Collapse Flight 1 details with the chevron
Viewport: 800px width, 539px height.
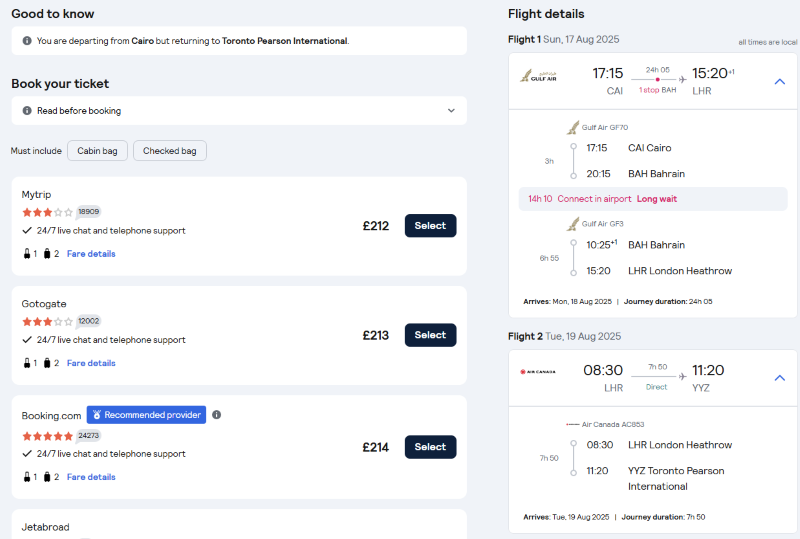[780, 82]
